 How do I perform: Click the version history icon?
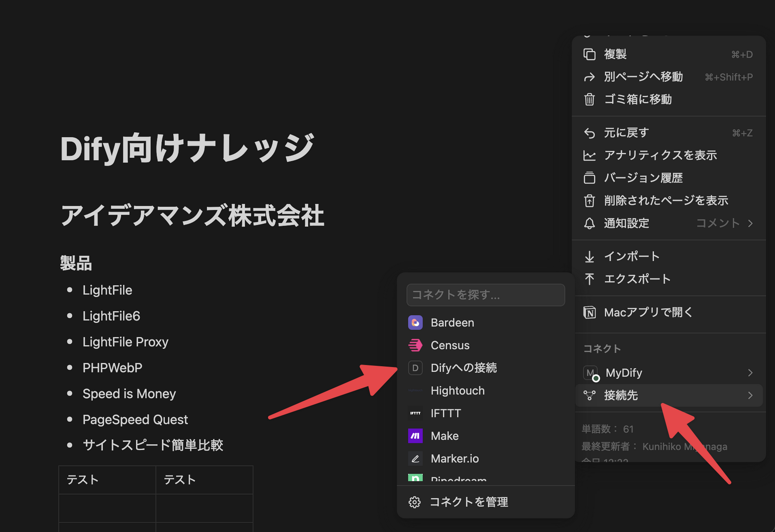point(589,178)
